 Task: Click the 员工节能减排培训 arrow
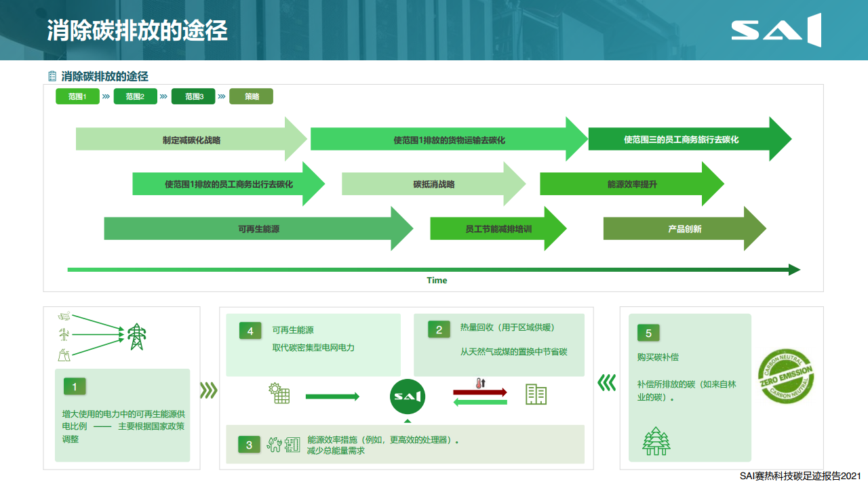coord(498,228)
